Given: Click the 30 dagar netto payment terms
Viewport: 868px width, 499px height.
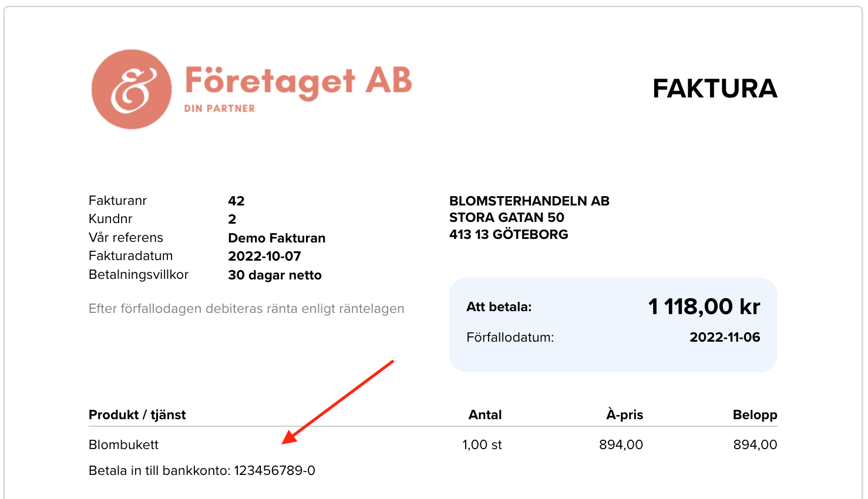Looking at the screenshot, I should pos(275,275).
